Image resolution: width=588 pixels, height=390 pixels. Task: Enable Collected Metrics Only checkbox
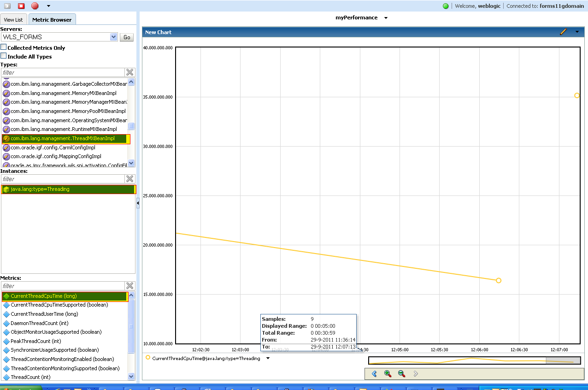(x=4, y=47)
